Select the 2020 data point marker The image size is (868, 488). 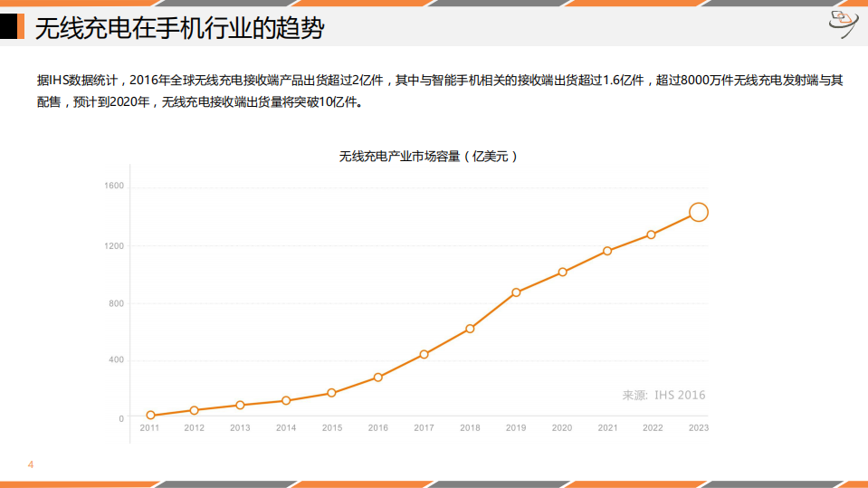click(562, 272)
